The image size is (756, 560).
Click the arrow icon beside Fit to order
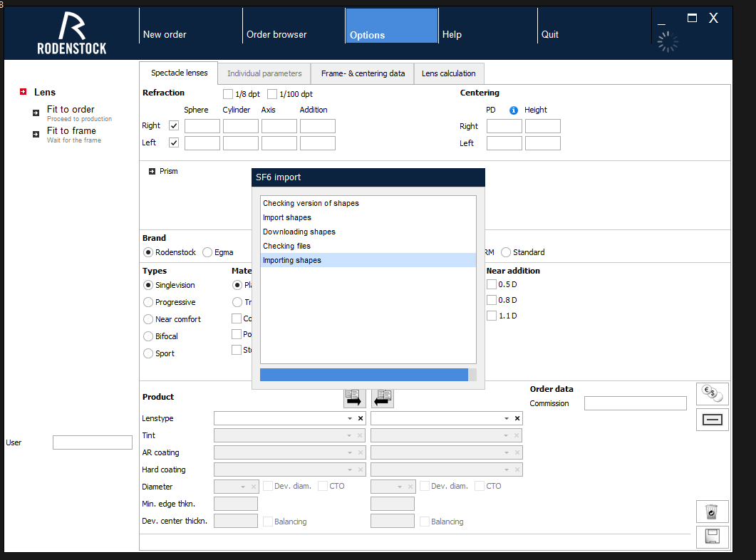pyautogui.click(x=36, y=113)
